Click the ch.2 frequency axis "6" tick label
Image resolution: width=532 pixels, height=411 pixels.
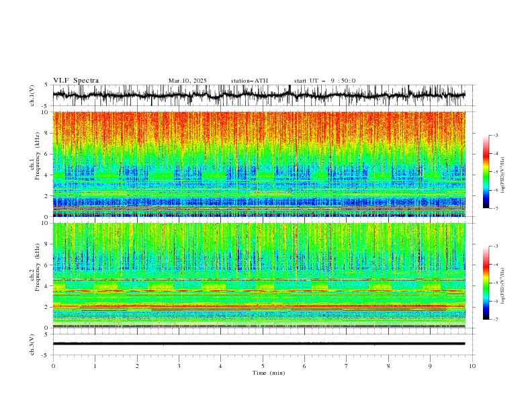pos(46,265)
